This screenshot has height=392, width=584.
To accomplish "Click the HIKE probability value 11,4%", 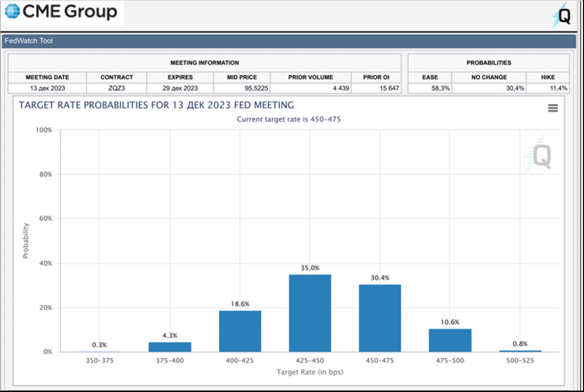I will tap(558, 88).
